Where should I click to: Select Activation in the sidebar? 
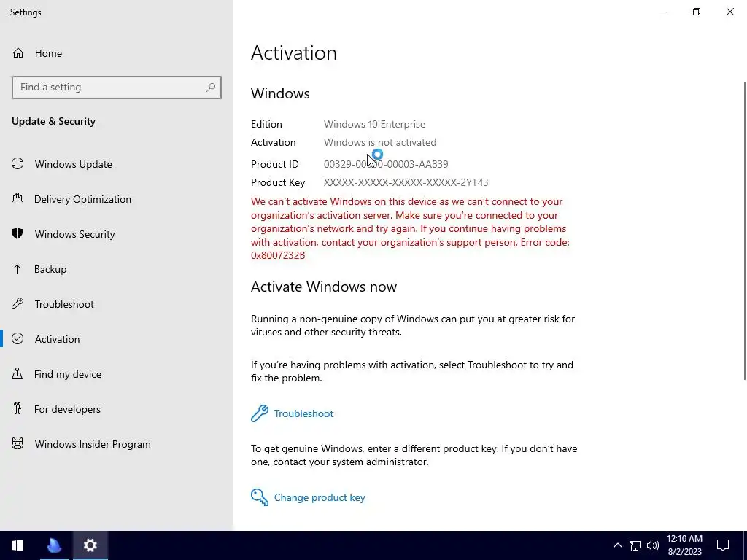point(117,338)
